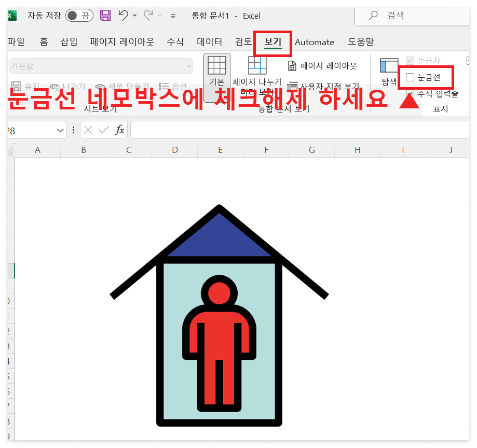Uncheck the 눈금선 gridlines checkbox
Image resolution: width=477 pixels, height=448 pixels.
point(410,77)
